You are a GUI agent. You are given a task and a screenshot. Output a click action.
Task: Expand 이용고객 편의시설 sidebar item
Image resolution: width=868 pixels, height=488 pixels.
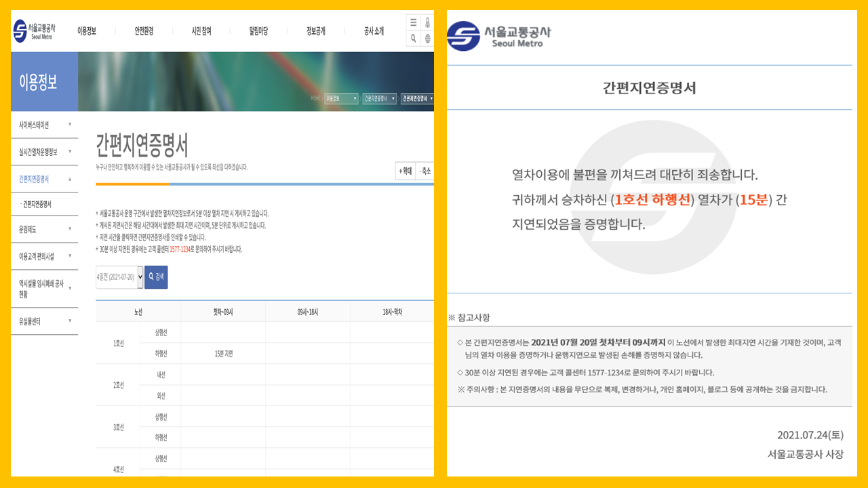click(45, 256)
